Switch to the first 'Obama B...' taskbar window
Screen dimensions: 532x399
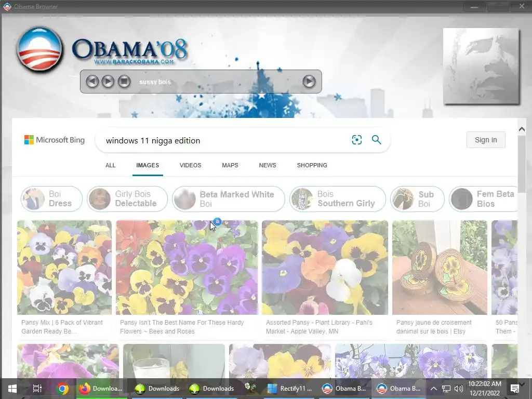tap(344, 389)
